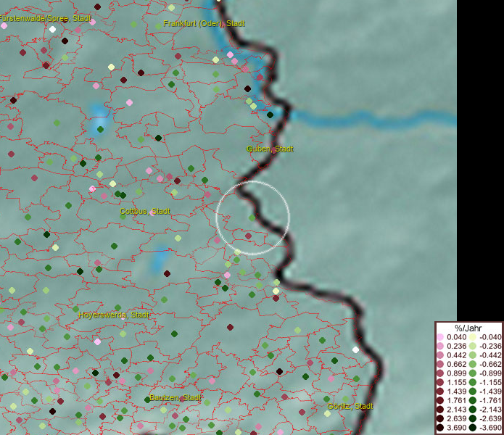504x435 pixels.
Task: Click the legend value -1.439
Action: pyautogui.click(x=490, y=391)
